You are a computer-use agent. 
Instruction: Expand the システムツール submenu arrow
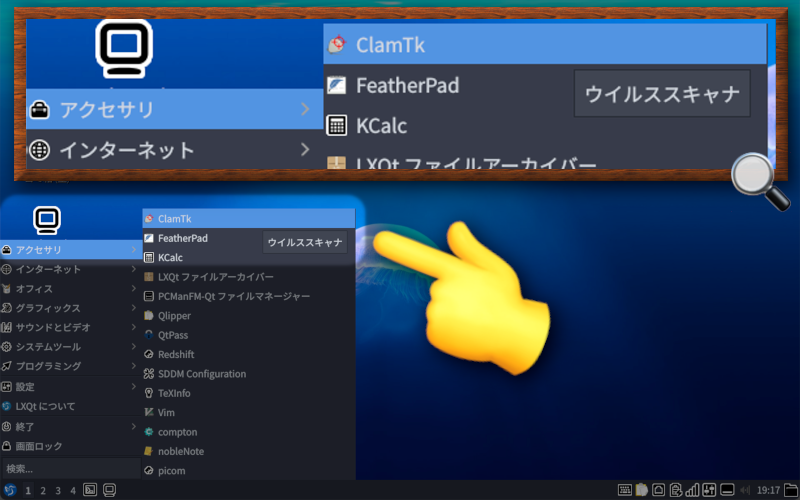(x=134, y=346)
